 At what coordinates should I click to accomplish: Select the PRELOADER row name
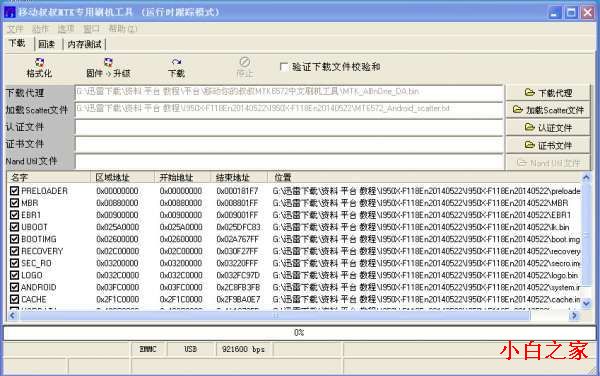click(x=44, y=191)
